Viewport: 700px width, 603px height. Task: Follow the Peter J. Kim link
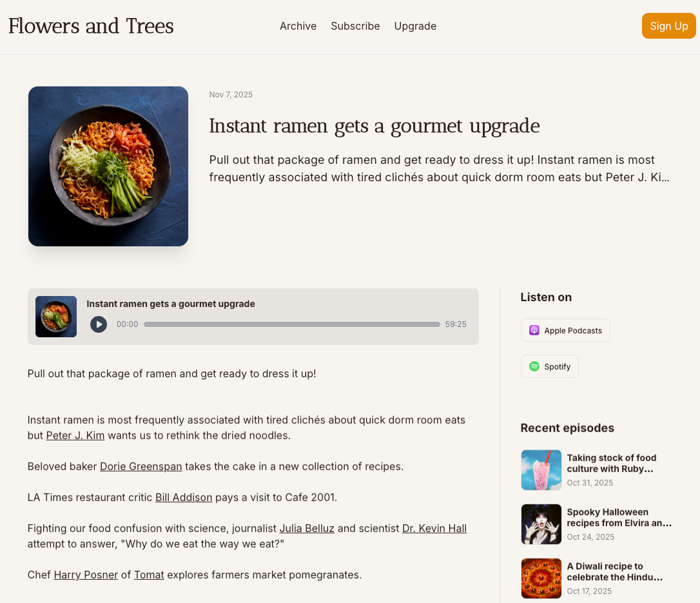(75, 435)
